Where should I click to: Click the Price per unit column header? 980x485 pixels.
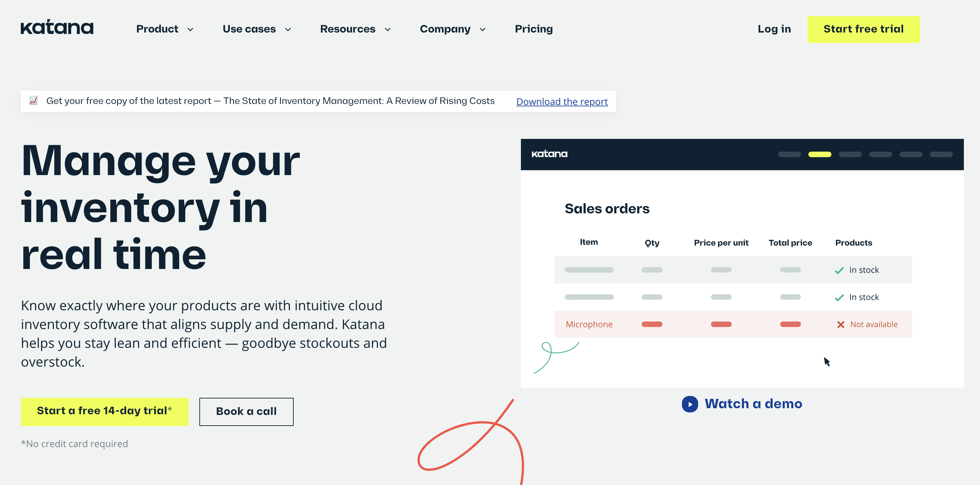721,243
